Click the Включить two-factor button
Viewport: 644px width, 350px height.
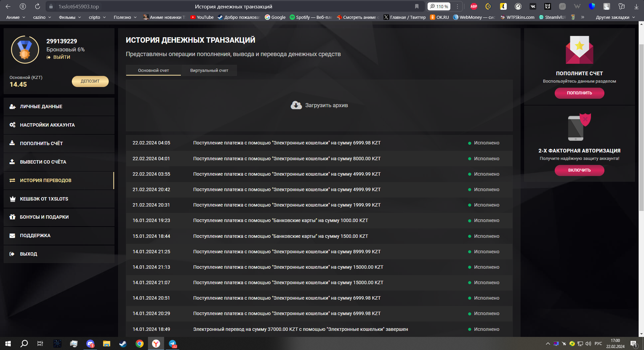580,170
